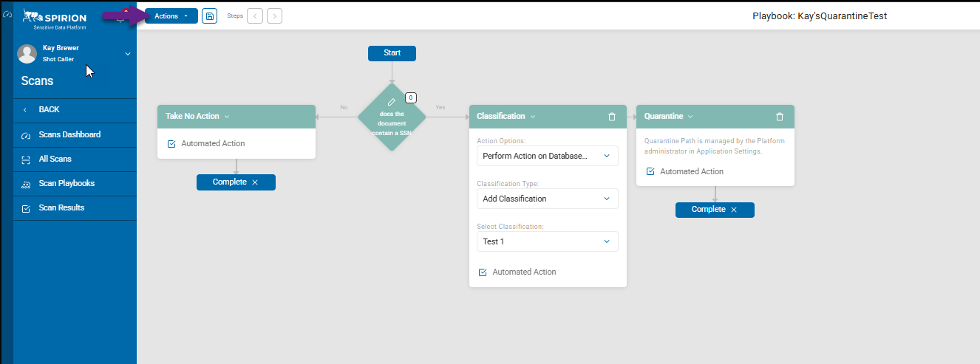Toggle Automated Action in Quarantine card
Viewport: 980px width, 364px height.
pyautogui.click(x=650, y=171)
